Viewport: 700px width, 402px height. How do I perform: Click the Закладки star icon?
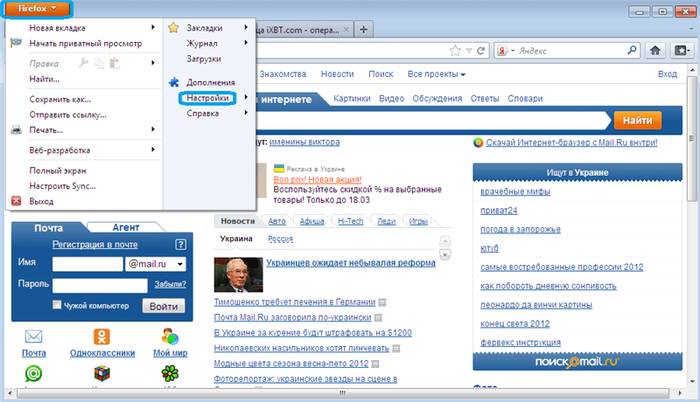pyautogui.click(x=173, y=28)
